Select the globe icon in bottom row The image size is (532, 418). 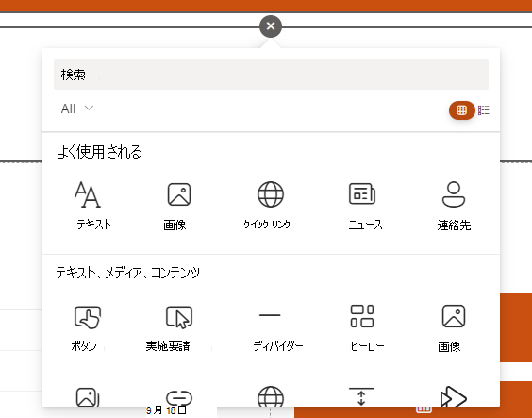[271, 396]
